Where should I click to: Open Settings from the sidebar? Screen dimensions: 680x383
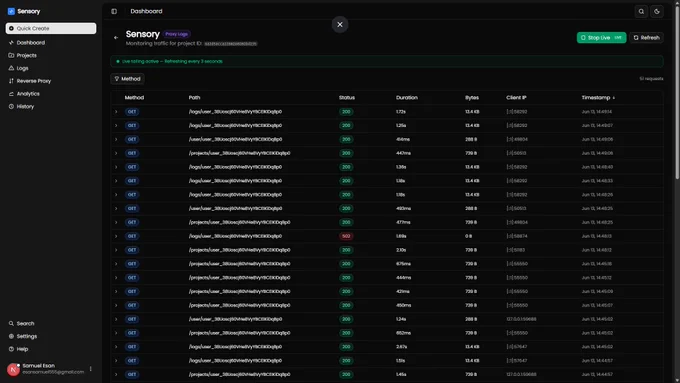[27, 336]
